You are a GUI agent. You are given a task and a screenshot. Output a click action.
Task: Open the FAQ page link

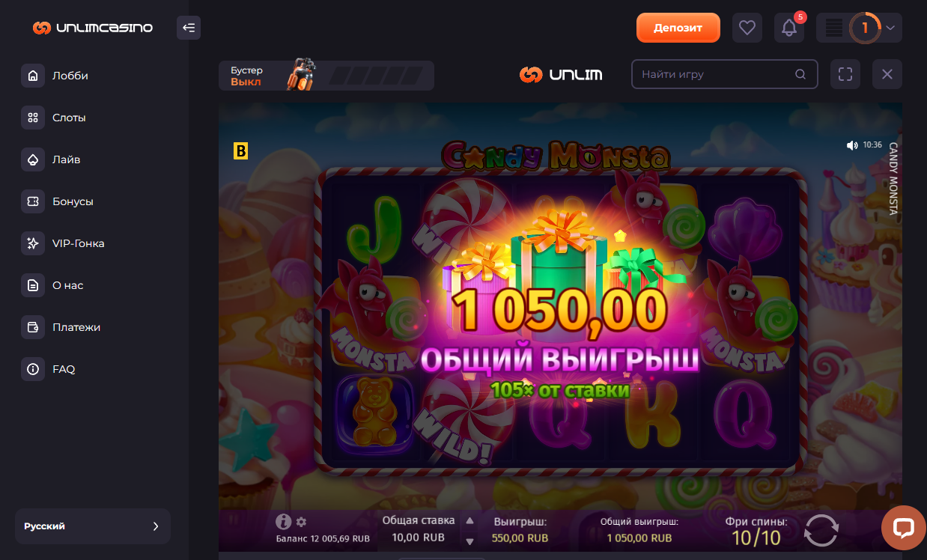(64, 369)
